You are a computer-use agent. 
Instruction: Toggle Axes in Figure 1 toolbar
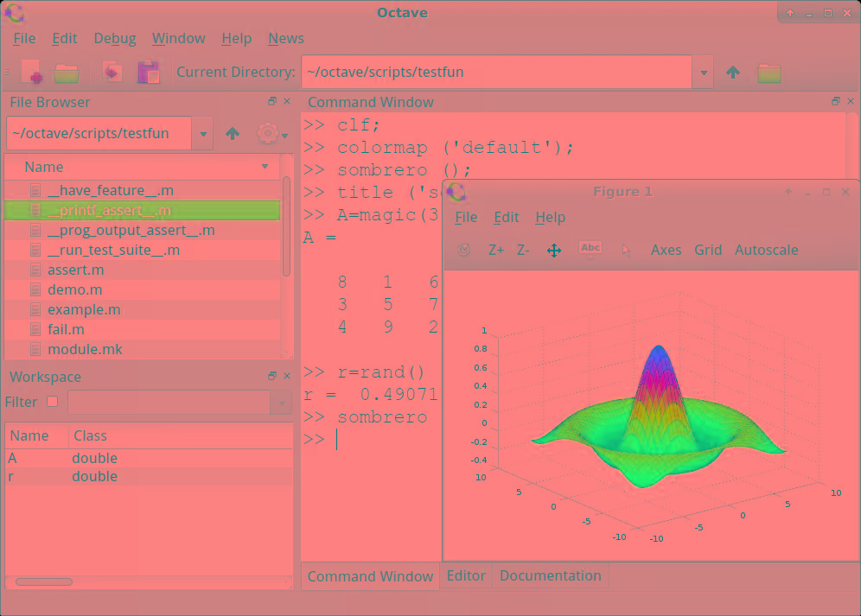coord(666,250)
